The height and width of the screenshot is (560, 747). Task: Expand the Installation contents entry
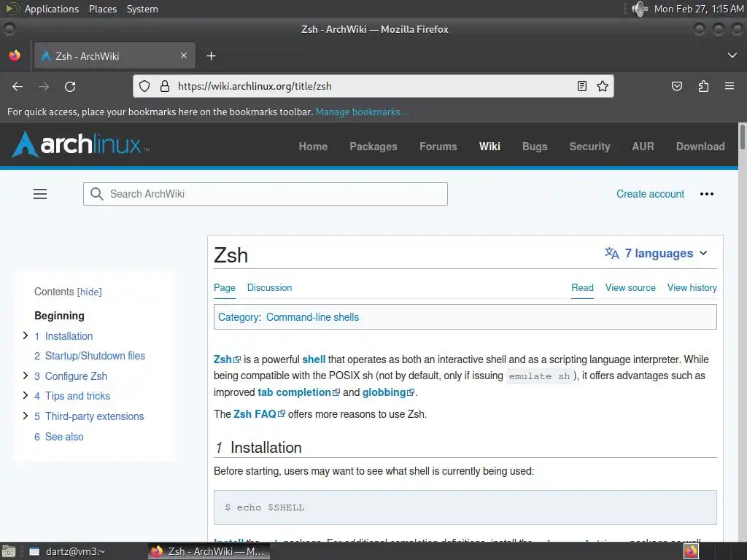coord(26,335)
